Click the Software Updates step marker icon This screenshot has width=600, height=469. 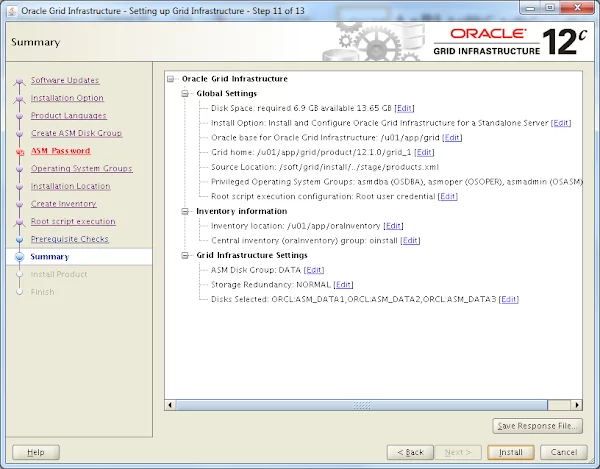20,81
